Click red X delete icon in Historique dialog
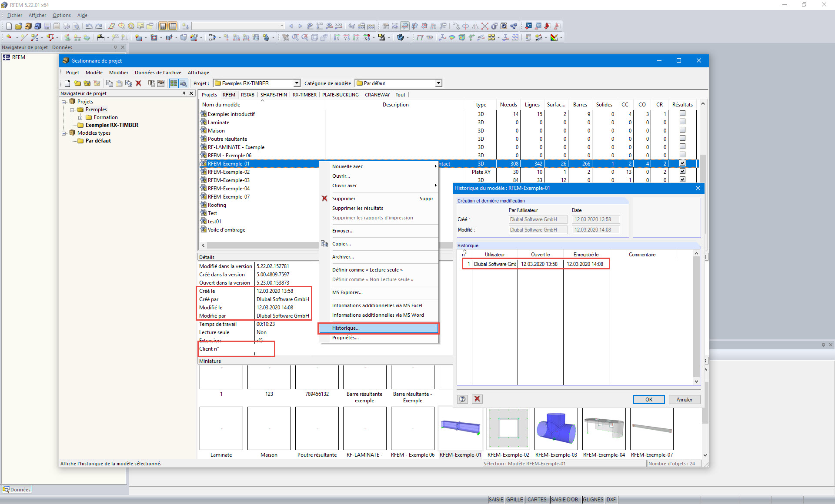Image resolution: width=835 pixels, height=504 pixels. coord(477,399)
